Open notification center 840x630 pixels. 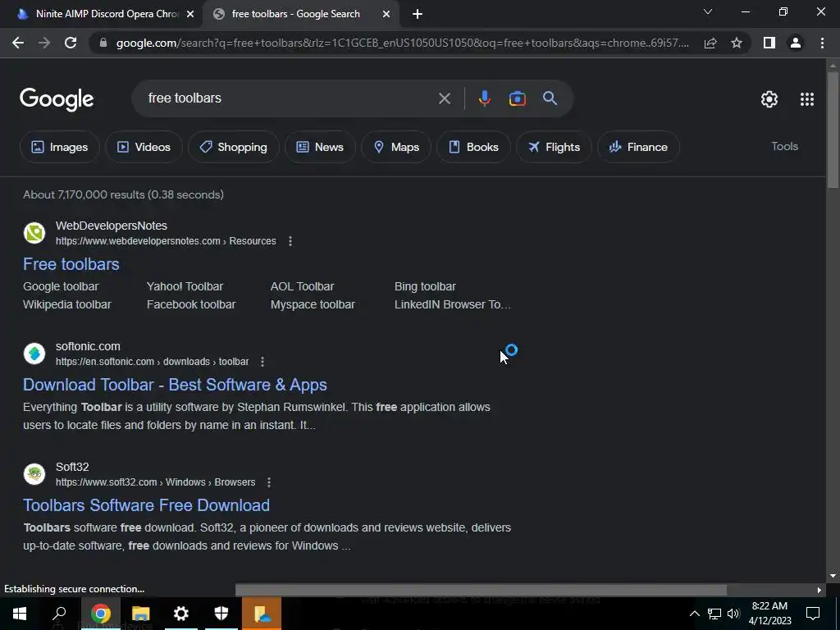(813, 614)
